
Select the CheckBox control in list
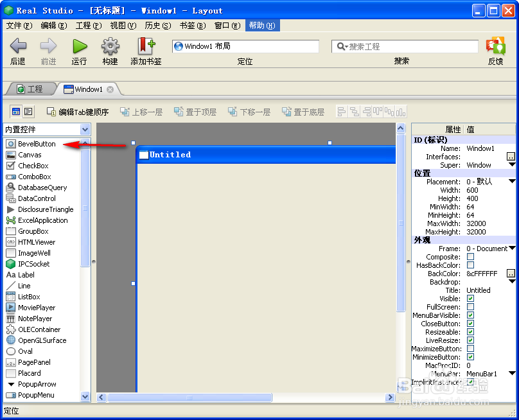[33, 166]
